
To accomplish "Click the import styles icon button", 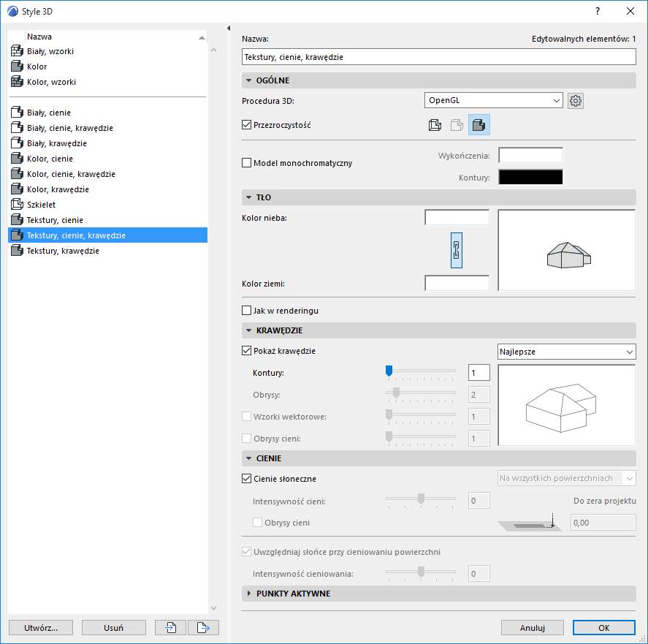I will coord(171,627).
